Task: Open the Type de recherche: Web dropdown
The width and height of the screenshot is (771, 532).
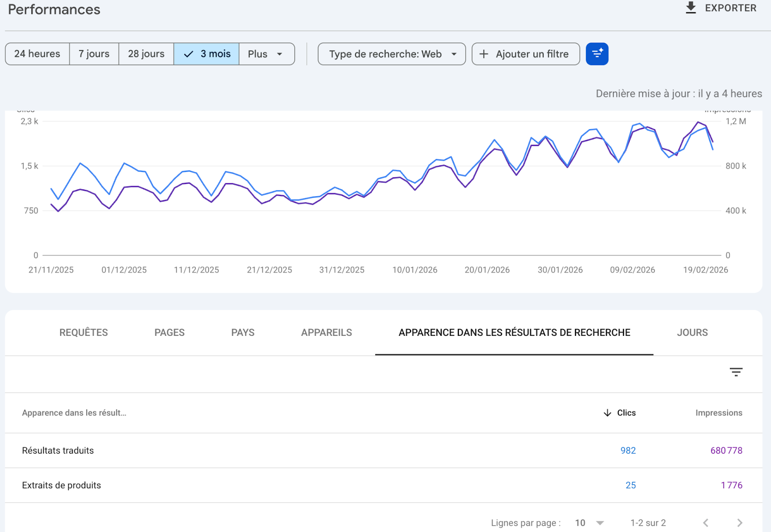Action: click(391, 54)
